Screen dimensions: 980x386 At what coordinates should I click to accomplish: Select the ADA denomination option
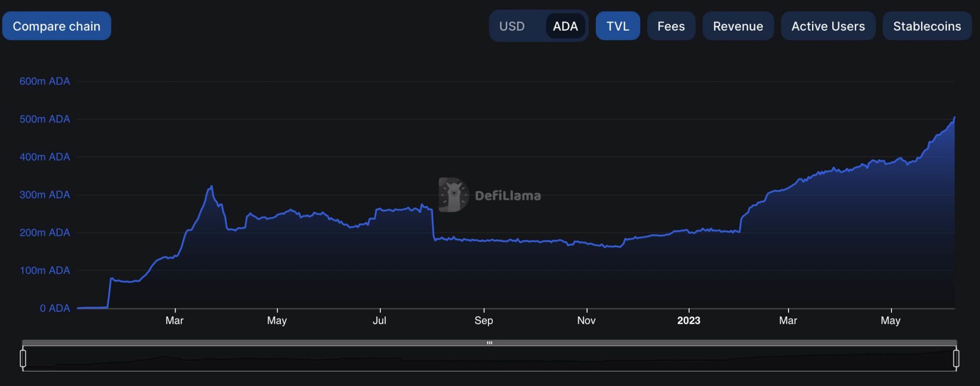click(565, 26)
